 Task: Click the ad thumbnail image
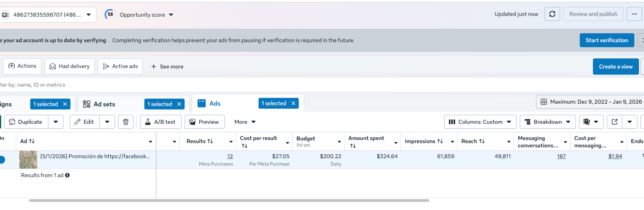pos(28,159)
